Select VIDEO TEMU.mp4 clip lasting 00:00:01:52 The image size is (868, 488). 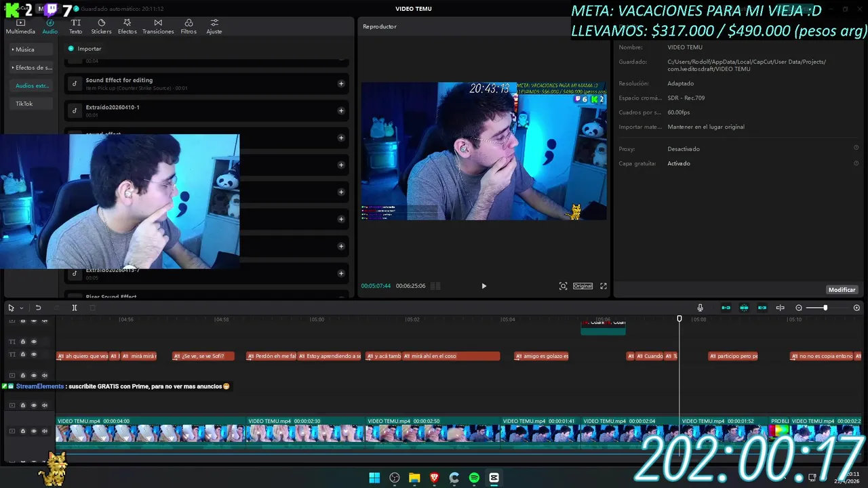pos(724,431)
